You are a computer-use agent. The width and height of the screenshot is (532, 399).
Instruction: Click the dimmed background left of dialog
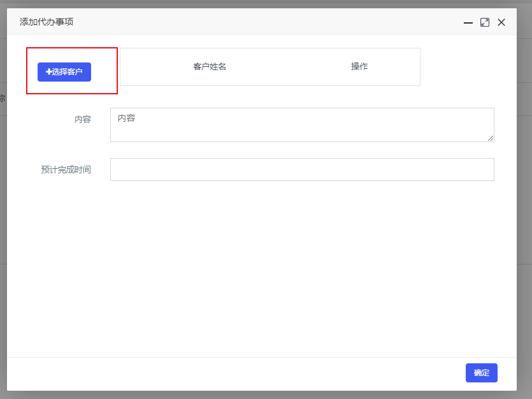click(x=3, y=191)
